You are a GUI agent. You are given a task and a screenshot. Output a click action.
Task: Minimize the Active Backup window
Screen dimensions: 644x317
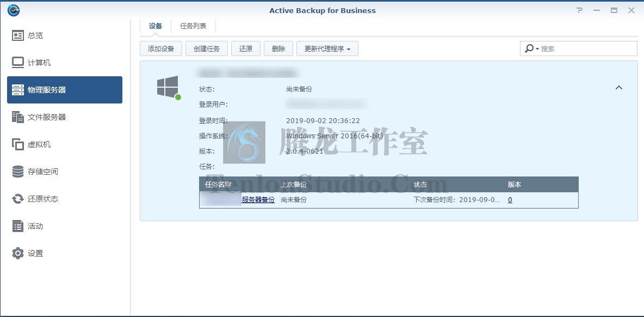tap(597, 11)
